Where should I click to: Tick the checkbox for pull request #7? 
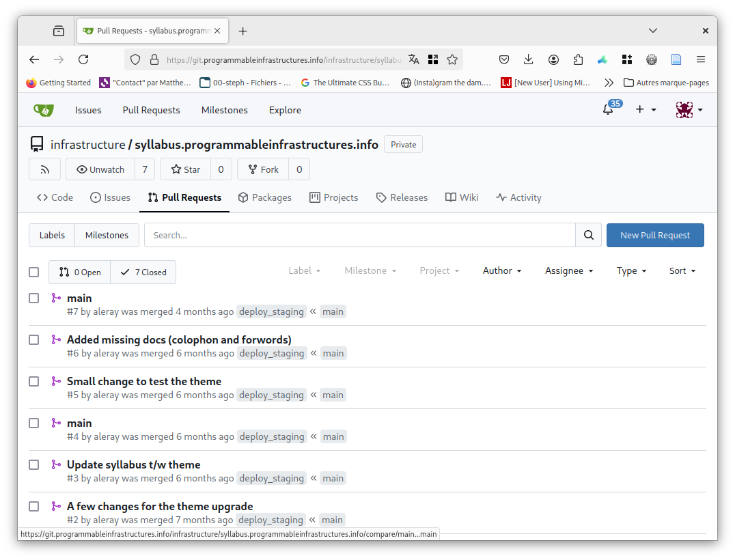pos(34,298)
